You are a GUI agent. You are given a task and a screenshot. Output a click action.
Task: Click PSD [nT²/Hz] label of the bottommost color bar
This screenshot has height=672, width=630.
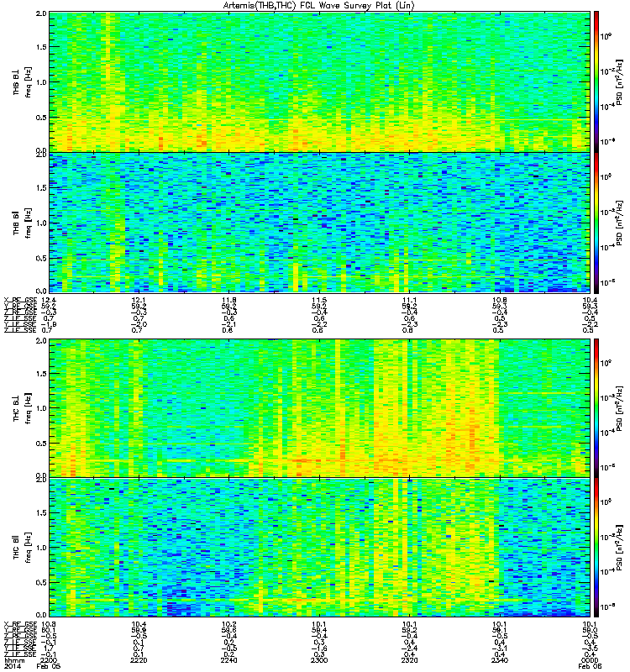point(620,548)
